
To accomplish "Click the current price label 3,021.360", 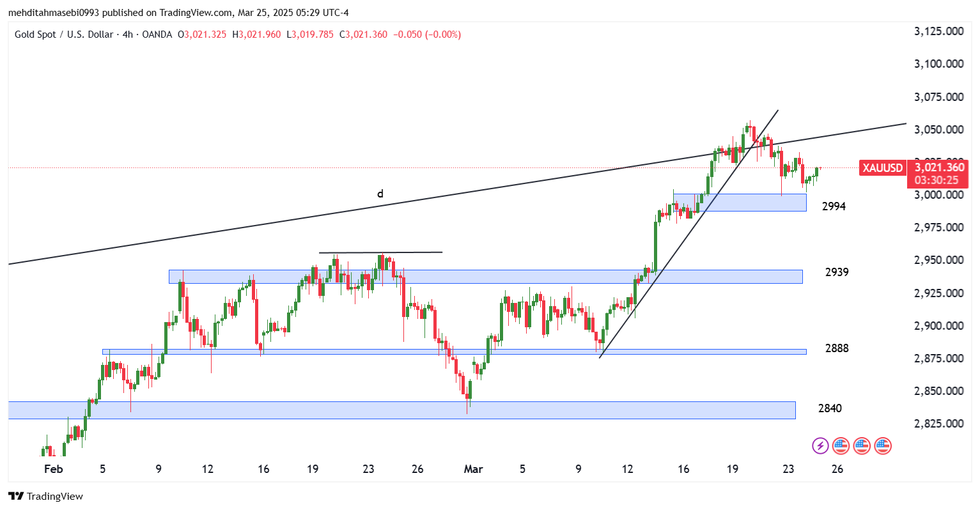I will click(939, 167).
